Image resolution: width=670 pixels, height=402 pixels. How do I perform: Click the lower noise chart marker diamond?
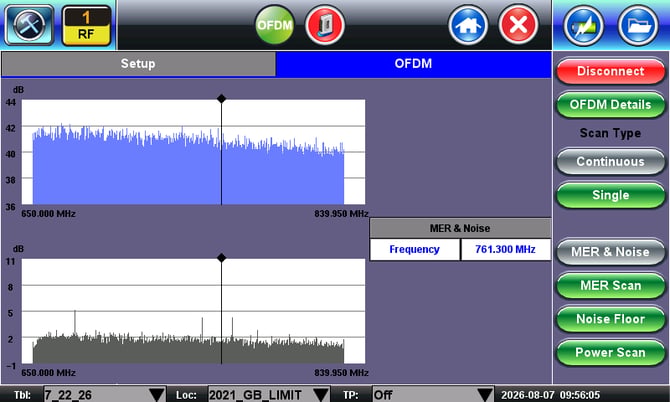(x=221, y=258)
